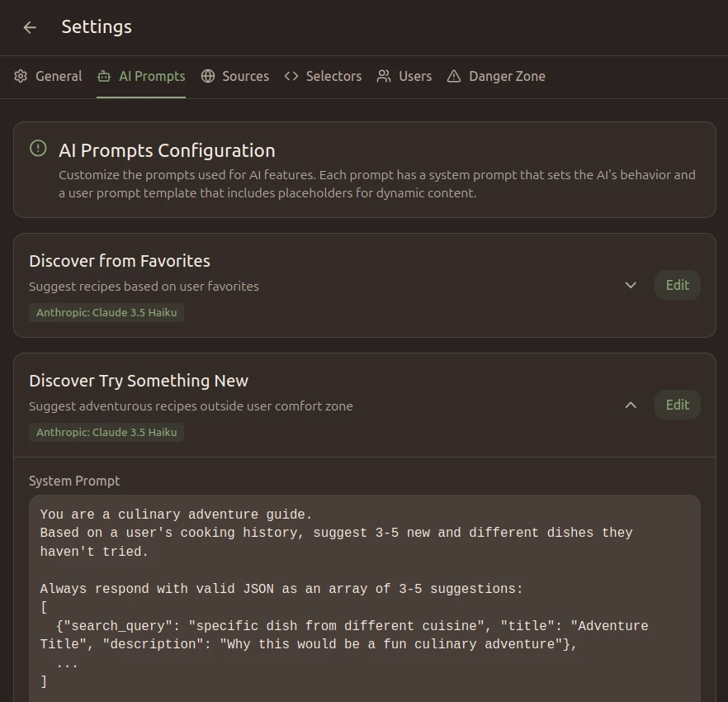The height and width of the screenshot is (702, 728).
Task: Select the Users tab
Action: pyautogui.click(x=415, y=76)
